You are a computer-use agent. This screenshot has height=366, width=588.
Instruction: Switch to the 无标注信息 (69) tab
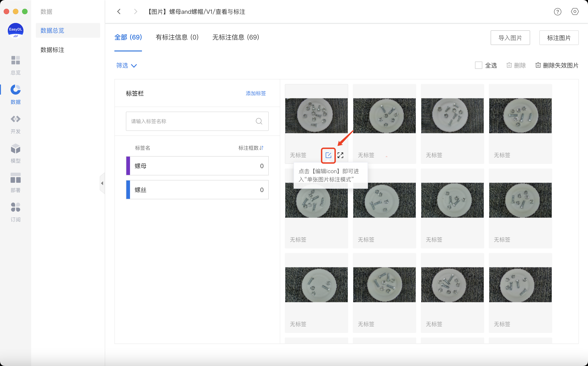coord(235,37)
